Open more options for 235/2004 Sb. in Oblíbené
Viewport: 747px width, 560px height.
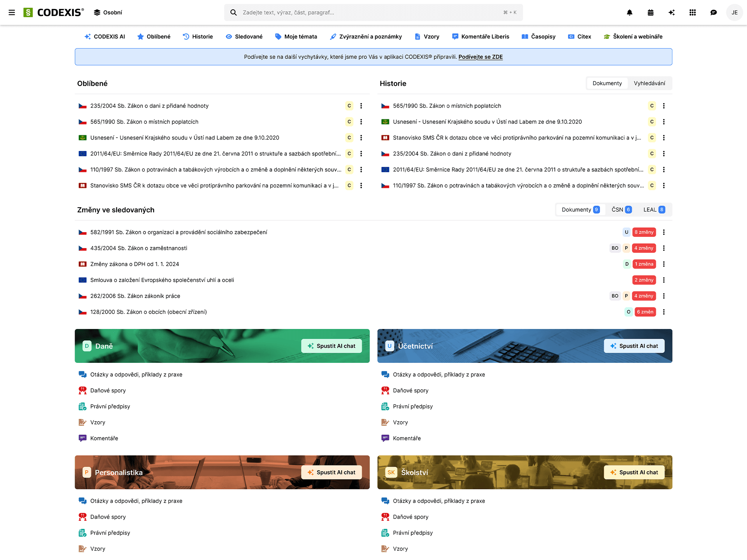click(361, 106)
